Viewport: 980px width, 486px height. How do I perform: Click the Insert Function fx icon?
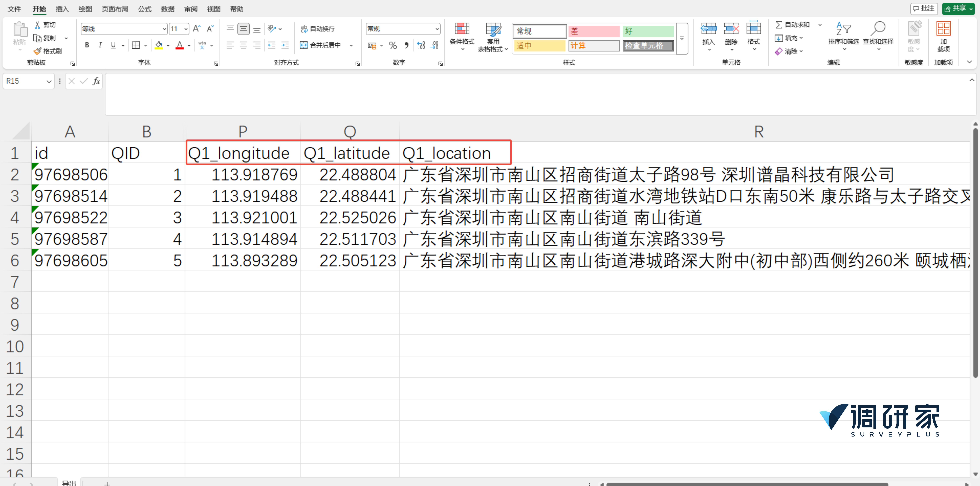tap(96, 81)
